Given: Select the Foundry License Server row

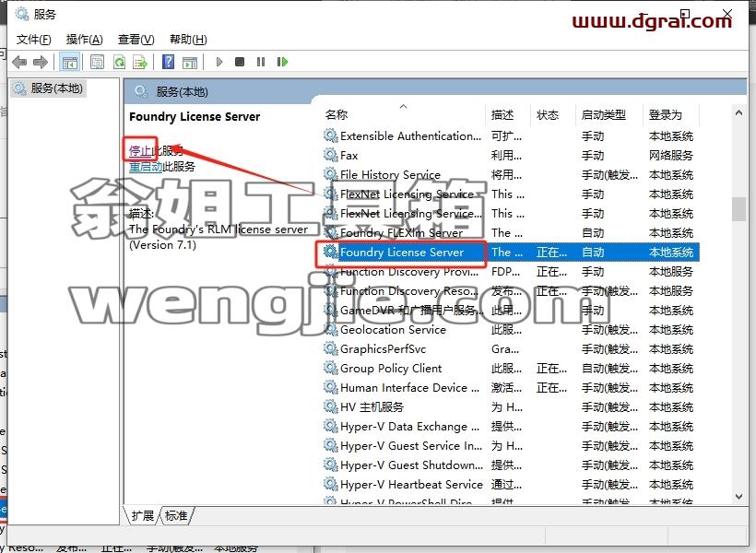Looking at the screenshot, I should (510, 252).
